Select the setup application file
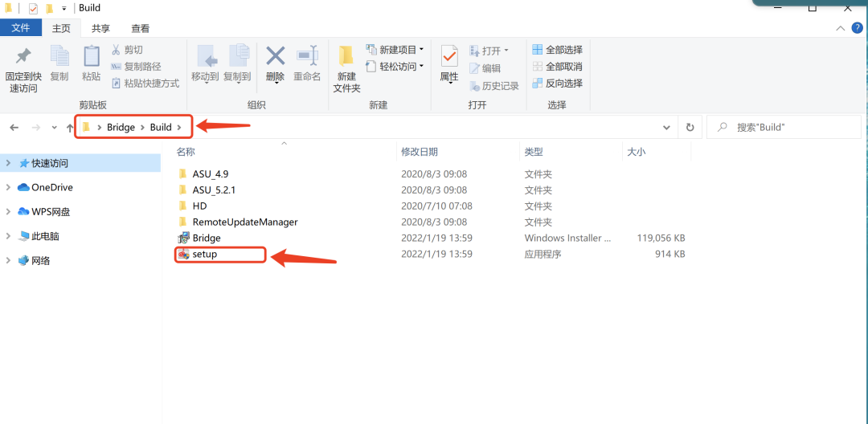 pos(205,255)
